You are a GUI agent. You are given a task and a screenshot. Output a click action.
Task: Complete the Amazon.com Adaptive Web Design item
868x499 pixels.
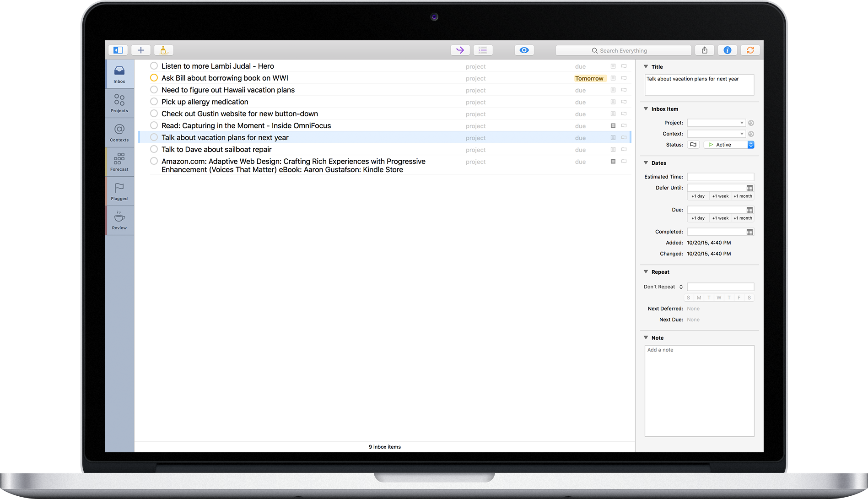click(x=154, y=161)
